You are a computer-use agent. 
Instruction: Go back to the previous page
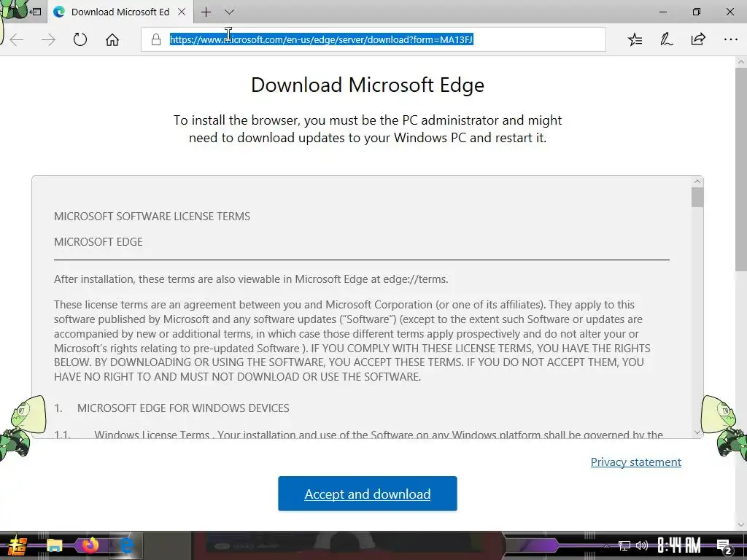tap(17, 39)
